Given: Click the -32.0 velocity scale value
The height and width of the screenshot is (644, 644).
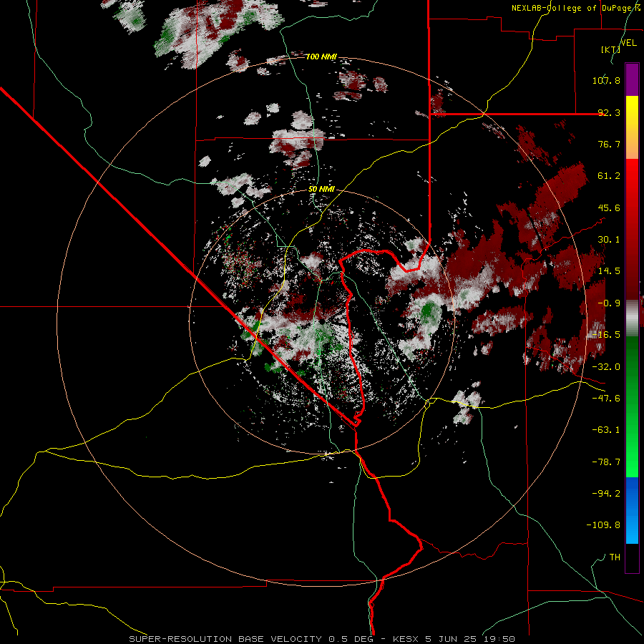Looking at the screenshot, I should click(606, 367).
